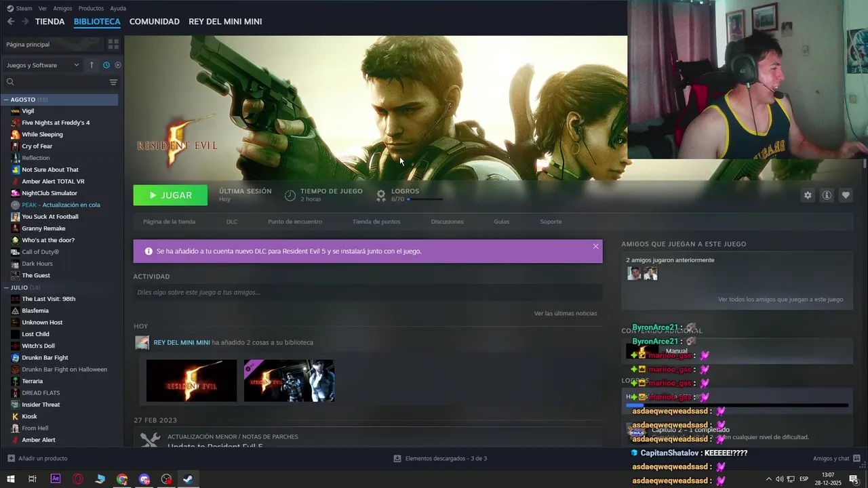
Task: Open Guías link
Action: tap(502, 222)
